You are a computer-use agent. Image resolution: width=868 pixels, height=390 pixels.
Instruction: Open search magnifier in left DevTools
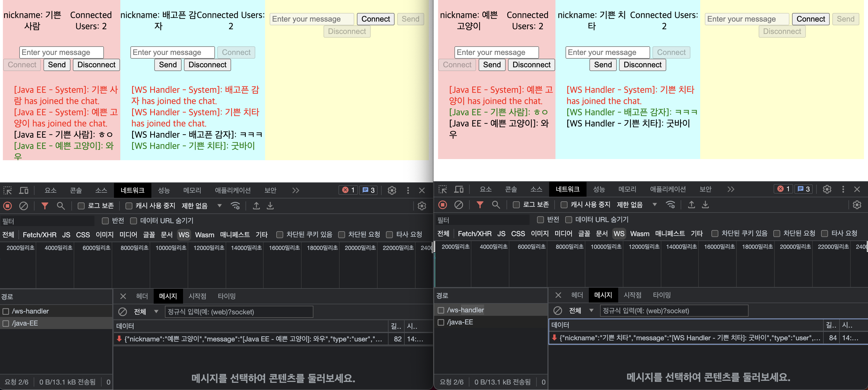click(61, 206)
